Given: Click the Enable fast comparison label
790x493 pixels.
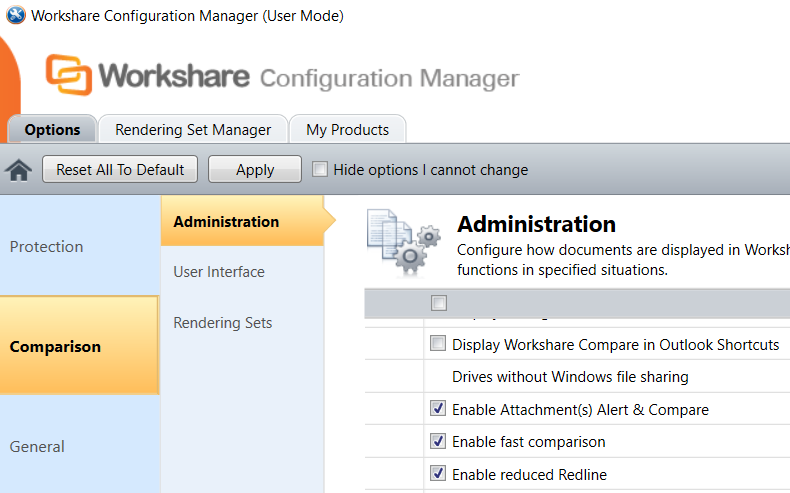Looking at the screenshot, I should [x=529, y=442].
